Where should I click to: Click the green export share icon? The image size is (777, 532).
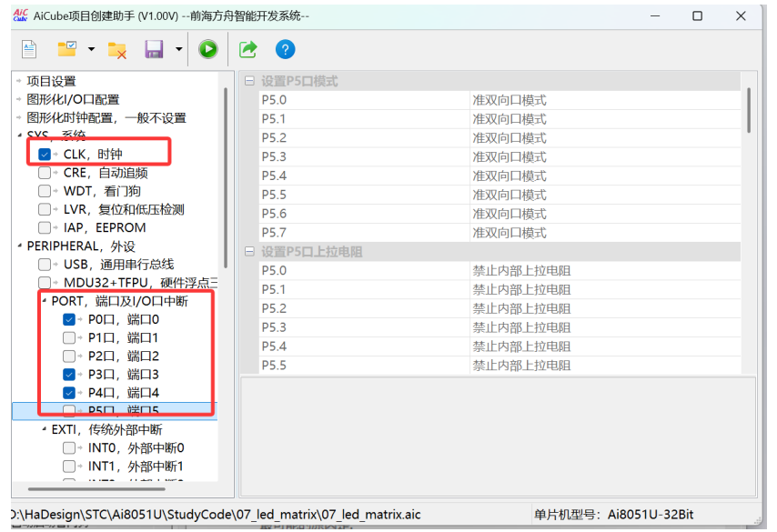coord(247,49)
